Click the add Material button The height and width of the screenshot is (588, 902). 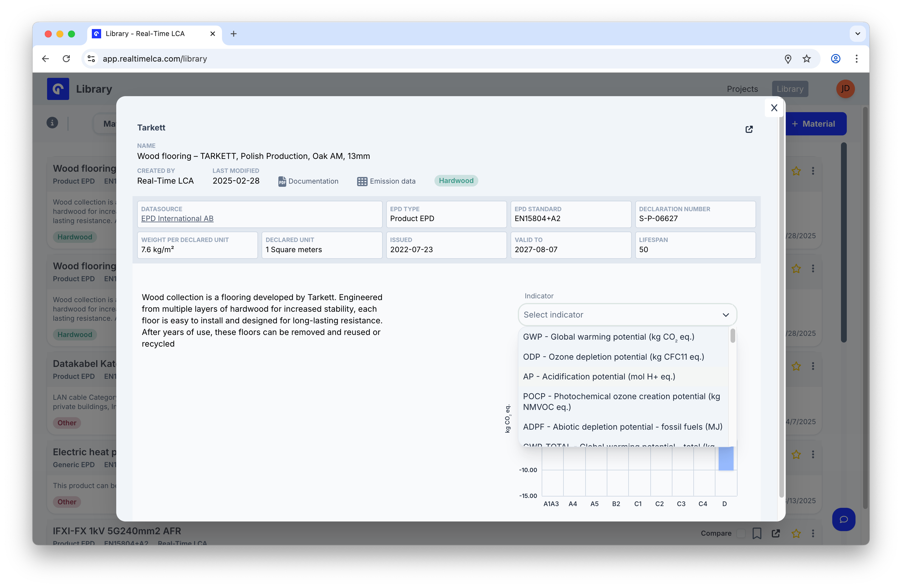pos(816,124)
